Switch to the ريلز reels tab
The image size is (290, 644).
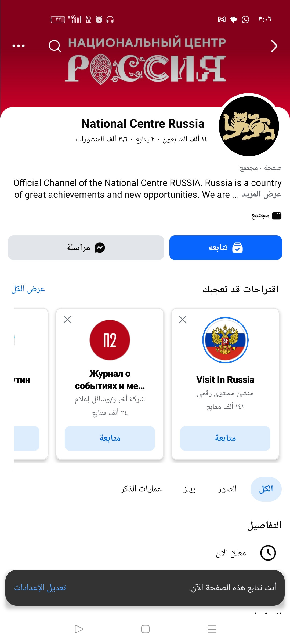click(190, 489)
